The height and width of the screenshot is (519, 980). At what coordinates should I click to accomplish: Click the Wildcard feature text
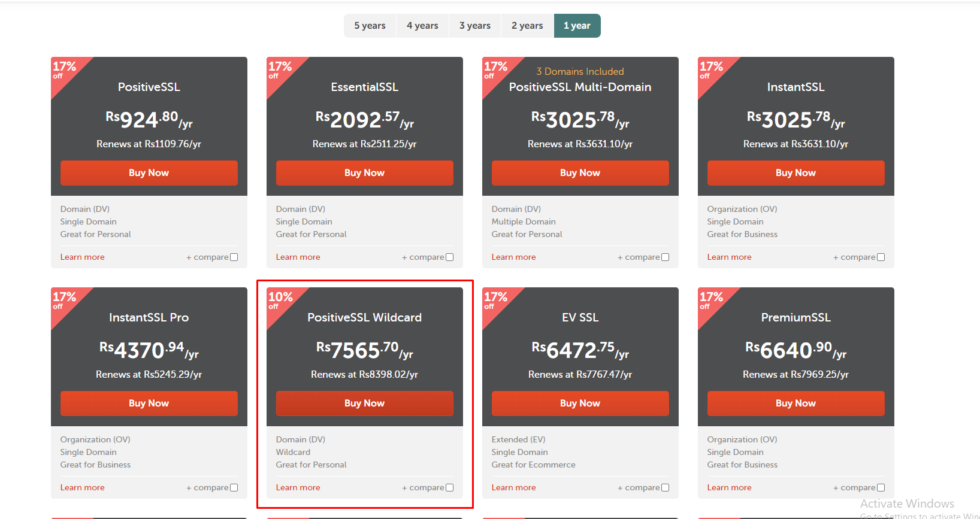coord(294,453)
